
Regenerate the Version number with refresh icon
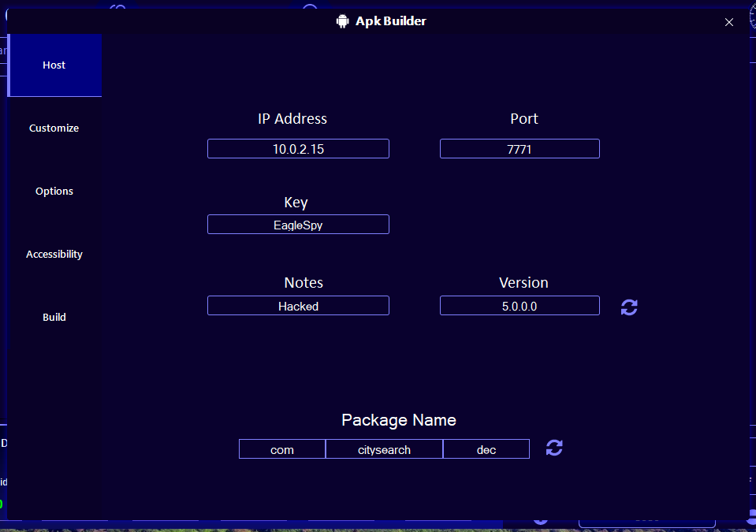point(629,307)
